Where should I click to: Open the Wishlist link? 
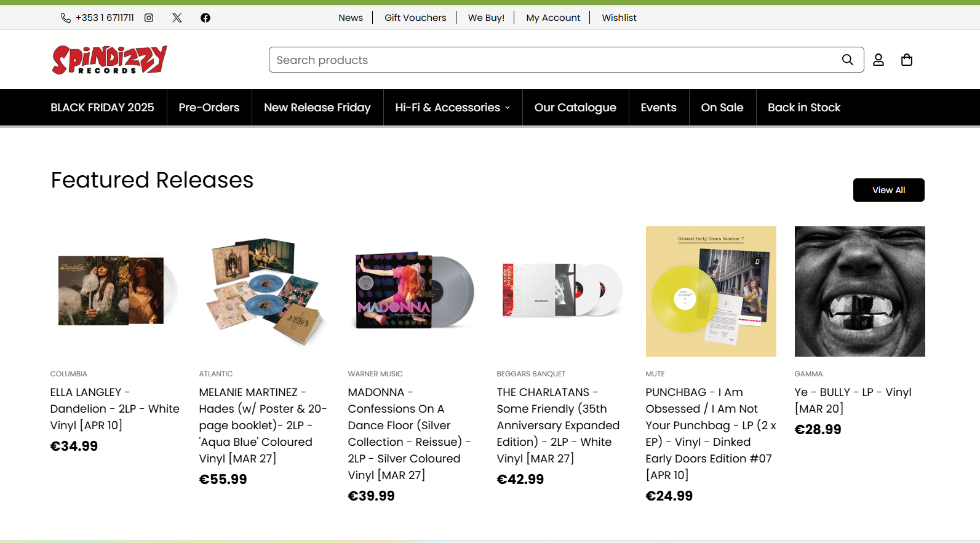[x=619, y=18]
